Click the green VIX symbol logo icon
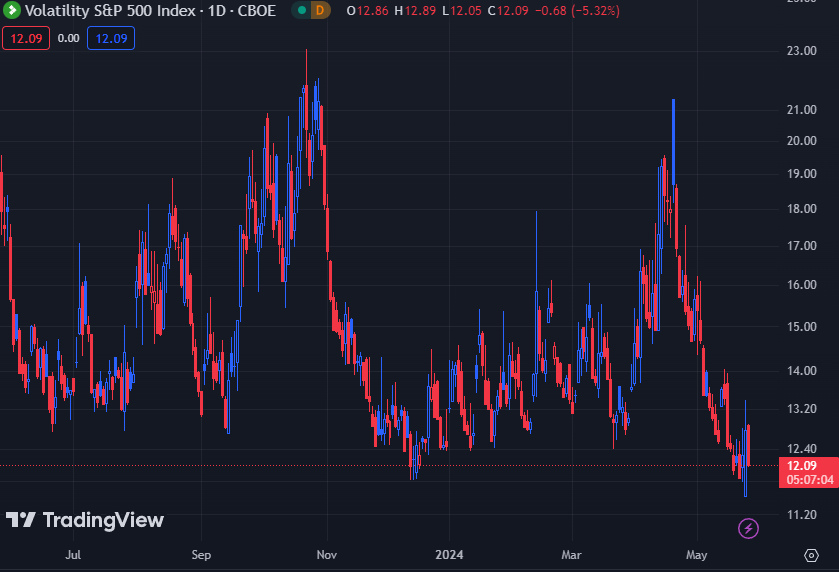 (x=12, y=10)
